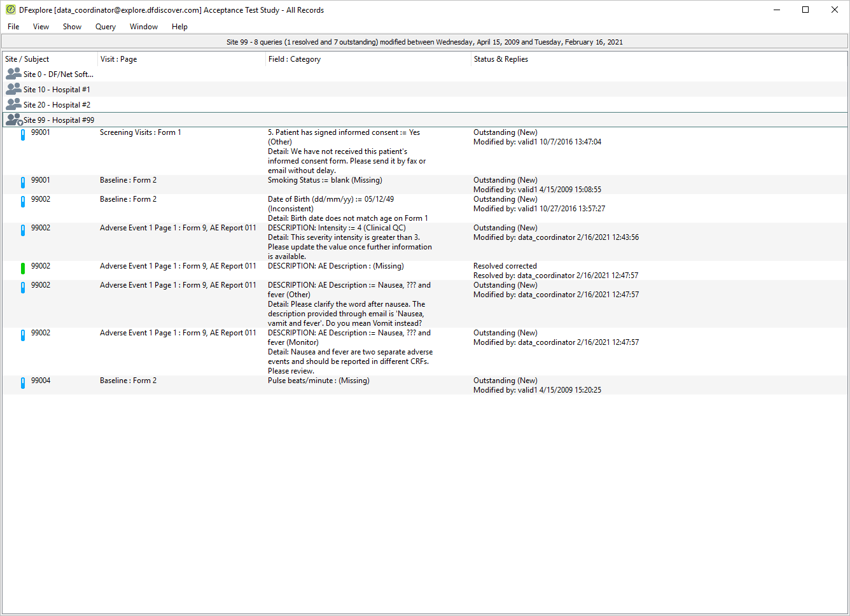This screenshot has height=616, width=850.
Task: Collapse the Site 99 Hospital #99 icon
Action: coord(13,120)
